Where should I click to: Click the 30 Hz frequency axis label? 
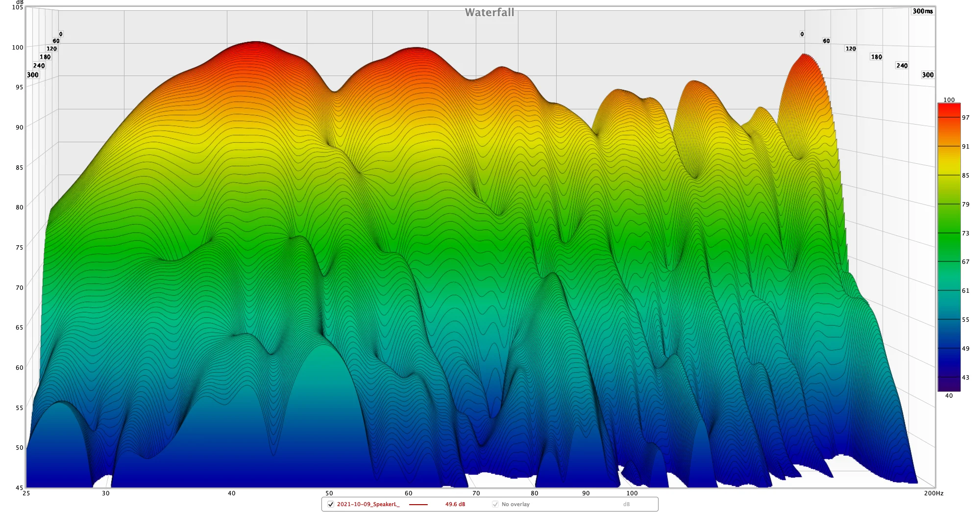point(106,493)
